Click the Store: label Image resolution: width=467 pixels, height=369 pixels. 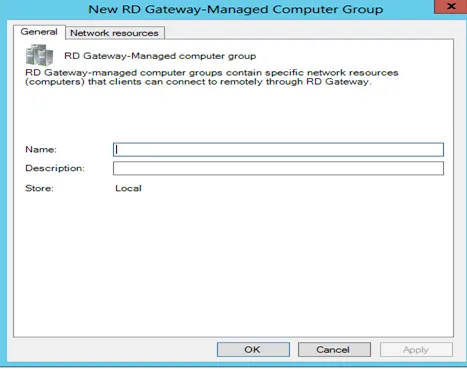click(x=39, y=188)
